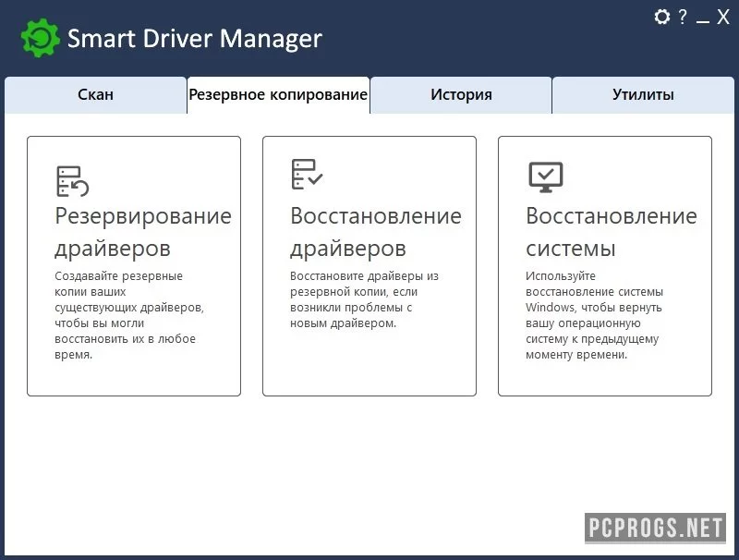739x560 pixels.
Task: Click text "Восстановите драйверы из резервной копии"
Action: click(364, 284)
